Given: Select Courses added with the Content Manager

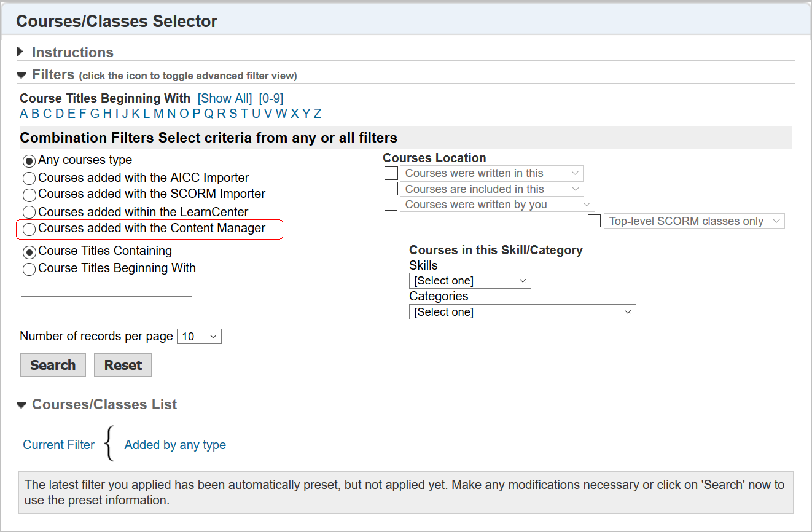Looking at the screenshot, I should [x=29, y=229].
